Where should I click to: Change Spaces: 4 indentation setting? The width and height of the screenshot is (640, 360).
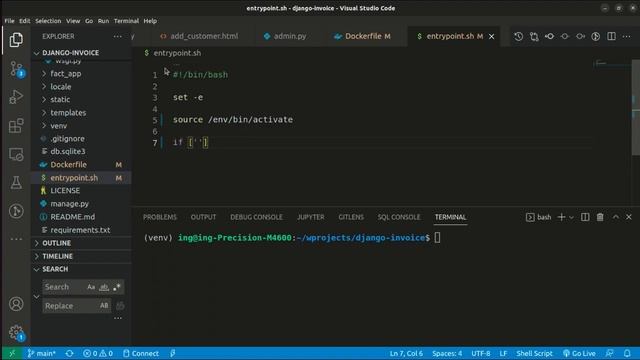point(447,353)
